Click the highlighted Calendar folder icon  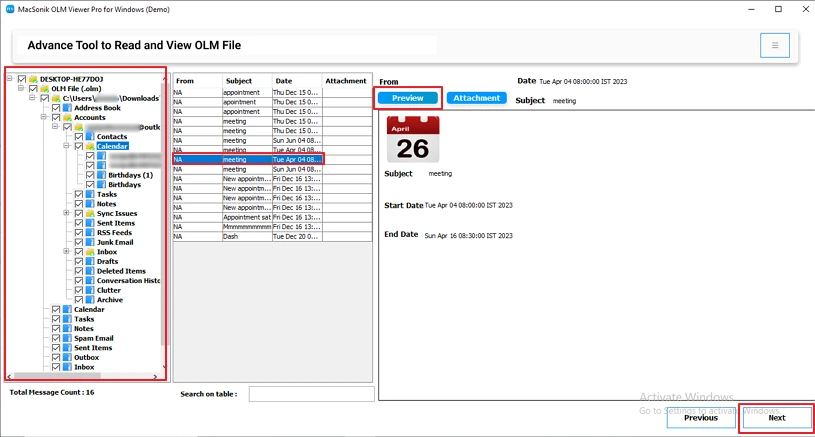coord(90,147)
